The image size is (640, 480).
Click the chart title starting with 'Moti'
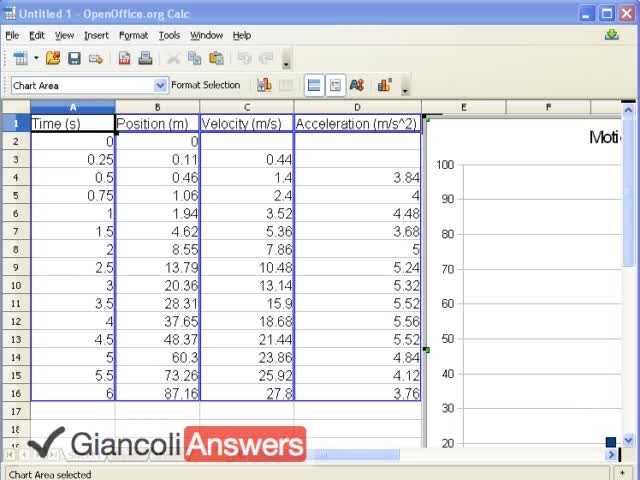605,138
